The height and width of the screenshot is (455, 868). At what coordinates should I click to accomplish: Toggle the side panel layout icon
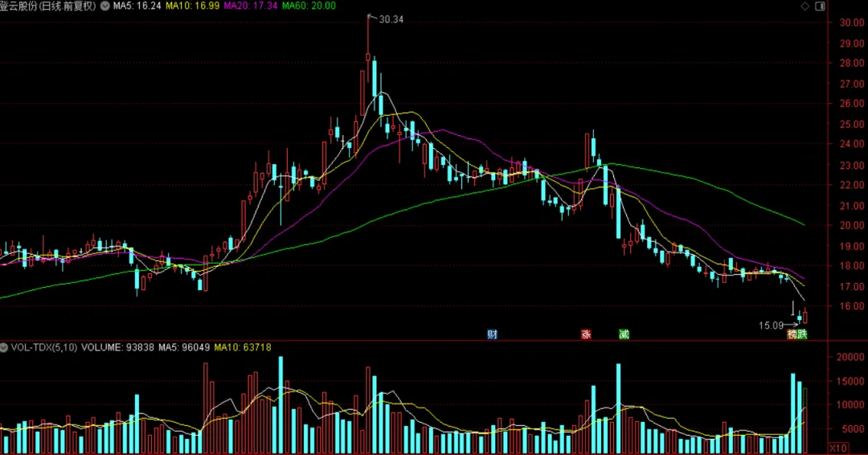[820, 6]
